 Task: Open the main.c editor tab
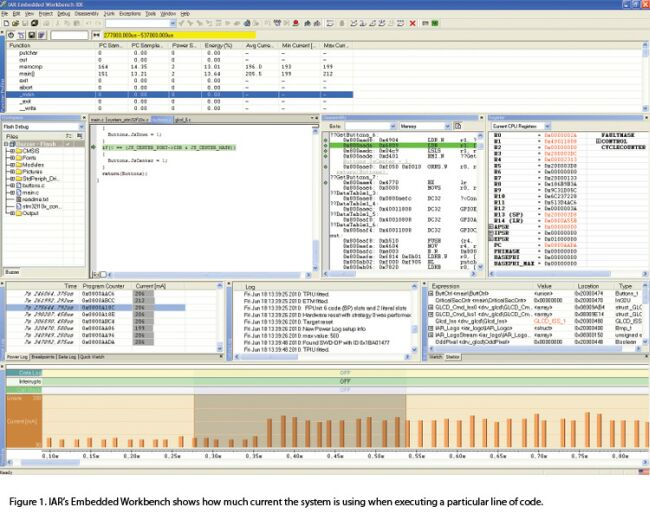coord(97,120)
